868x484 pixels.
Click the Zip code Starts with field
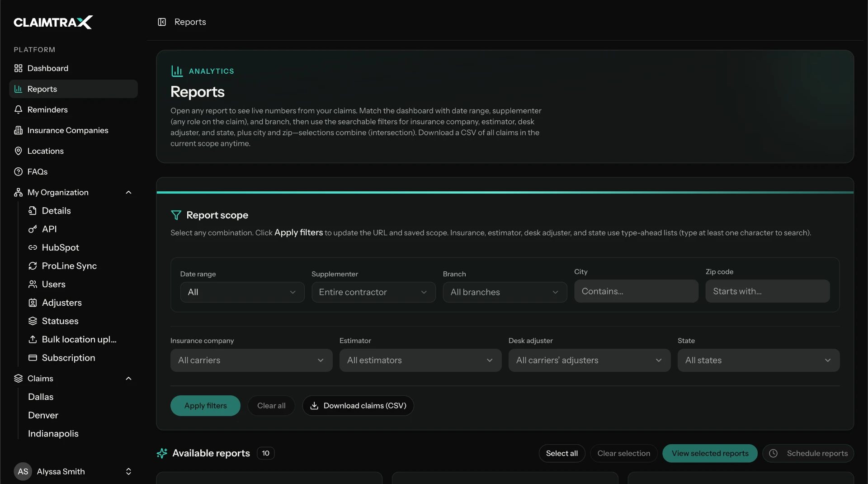coord(768,291)
